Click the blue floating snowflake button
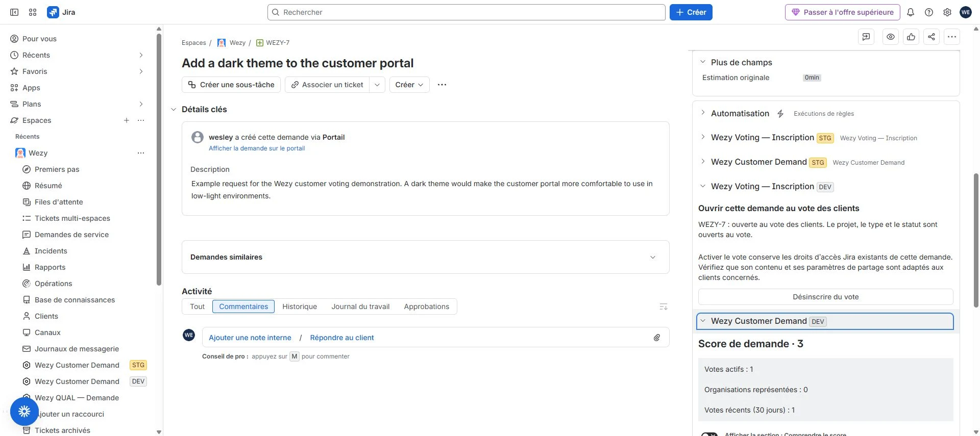The image size is (980, 436). 24,412
